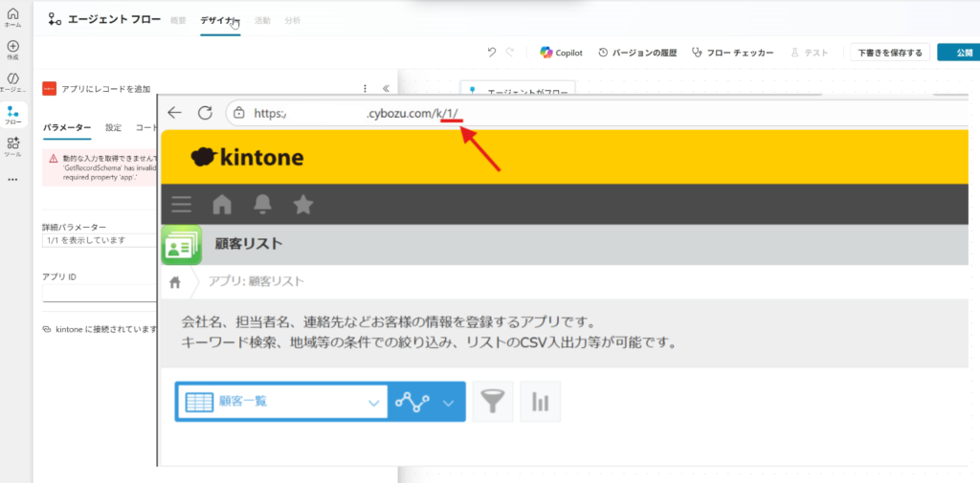Open kintone notifications bell icon
Screen dimensions: 980x483
(262, 204)
